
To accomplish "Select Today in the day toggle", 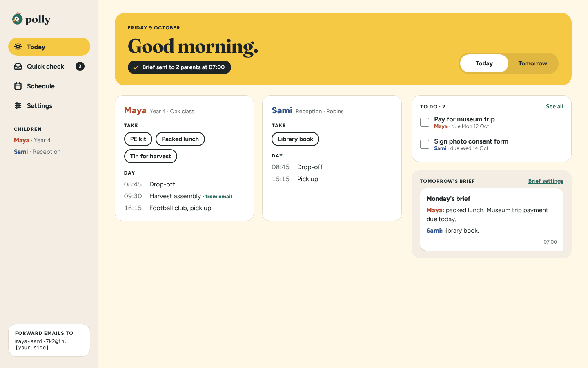I will tap(484, 63).
